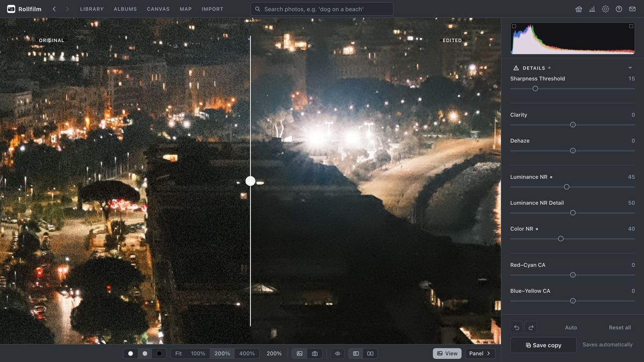Screen dimensions: 644x362
Task: Click the Rollfilm logo icon
Action: pyautogui.click(x=11, y=9)
